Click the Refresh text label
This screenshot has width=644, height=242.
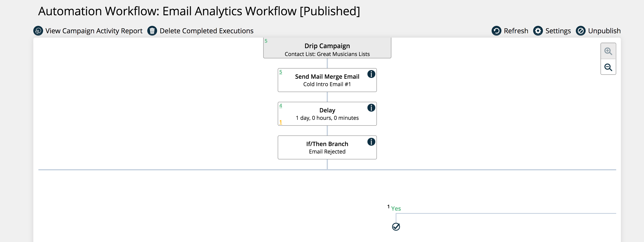click(516, 31)
